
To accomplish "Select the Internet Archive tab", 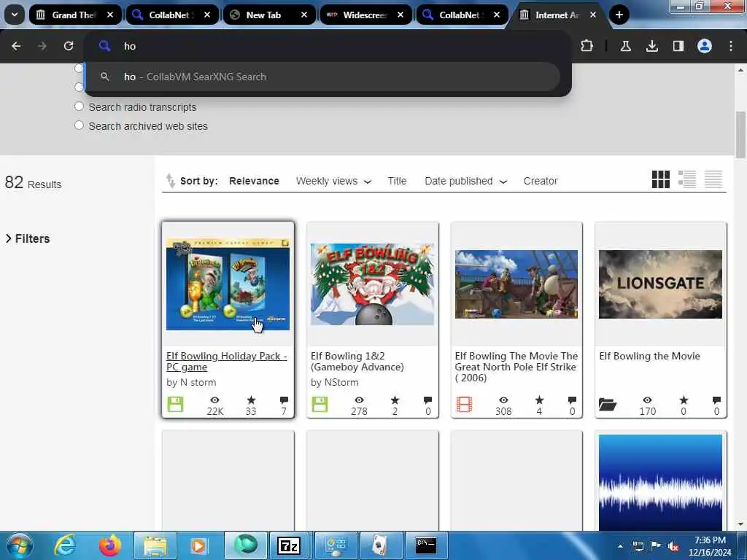I will pyautogui.click(x=557, y=15).
